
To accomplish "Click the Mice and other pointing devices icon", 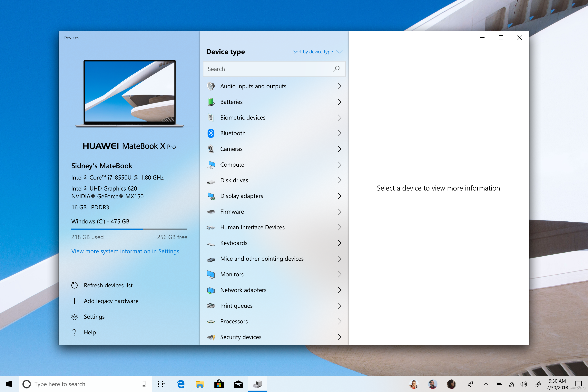I will 211,260.
